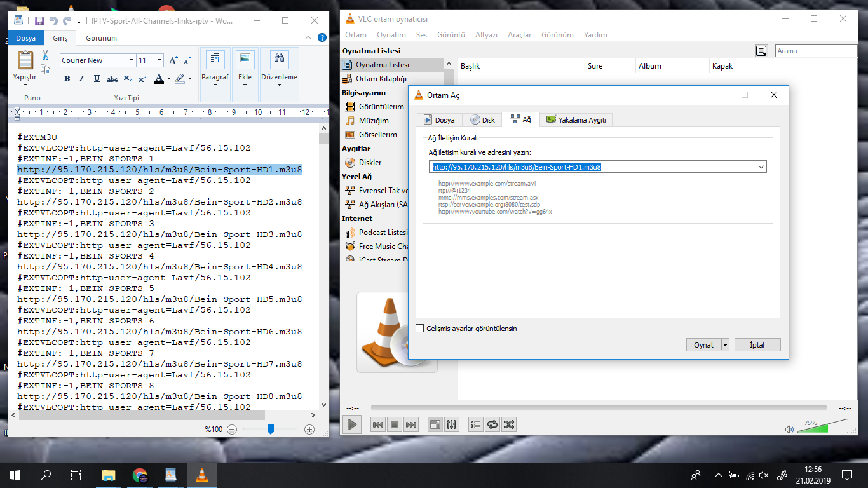Open VLC extended settings (equalizer sliders icon)
This screenshot has width=868, height=488.
tap(452, 424)
